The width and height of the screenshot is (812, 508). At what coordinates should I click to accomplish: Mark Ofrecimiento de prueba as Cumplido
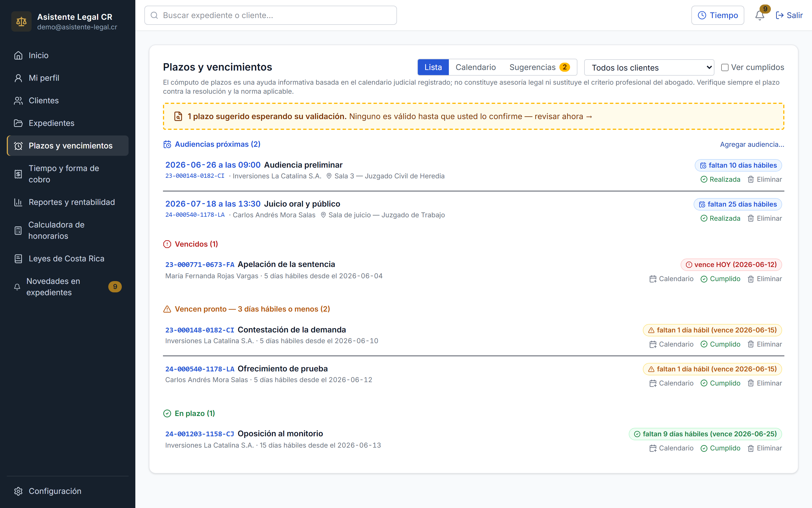point(720,383)
